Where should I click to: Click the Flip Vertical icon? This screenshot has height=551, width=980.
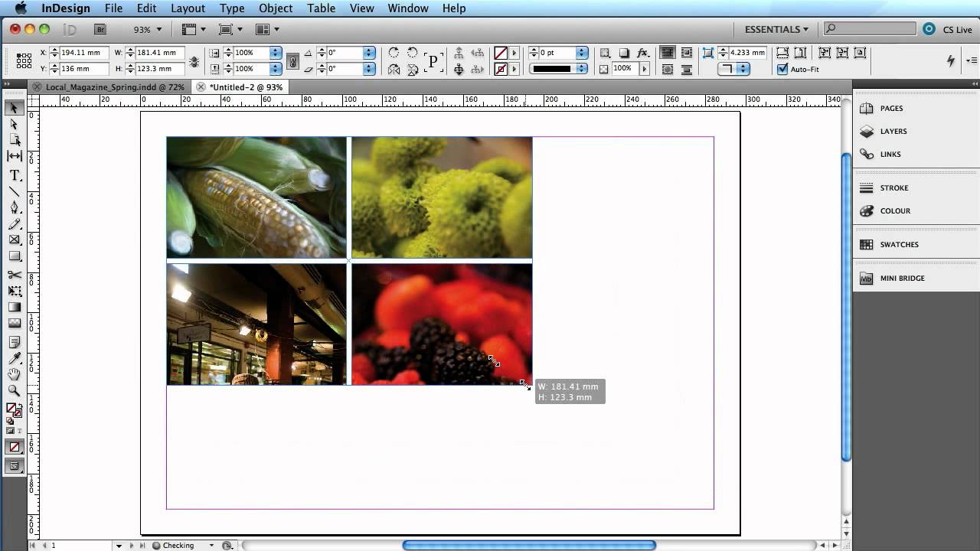pyautogui.click(x=413, y=69)
